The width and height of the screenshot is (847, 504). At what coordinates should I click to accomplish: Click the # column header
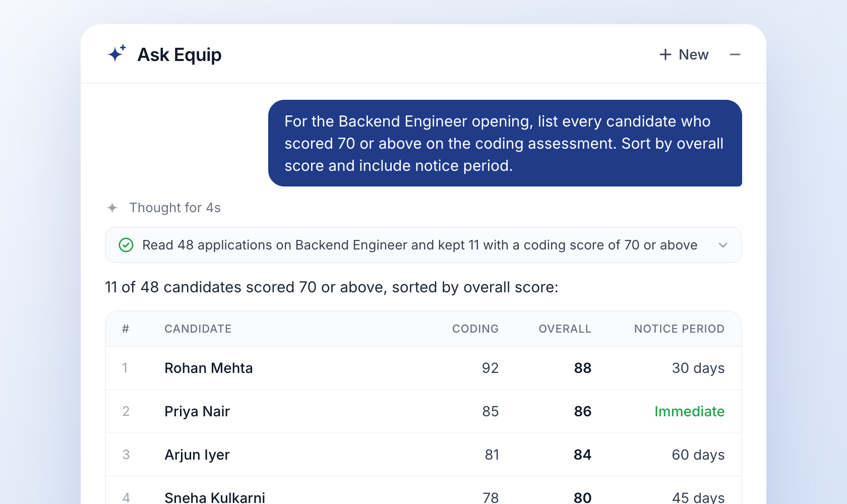pyautogui.click(x=126, y=329)
